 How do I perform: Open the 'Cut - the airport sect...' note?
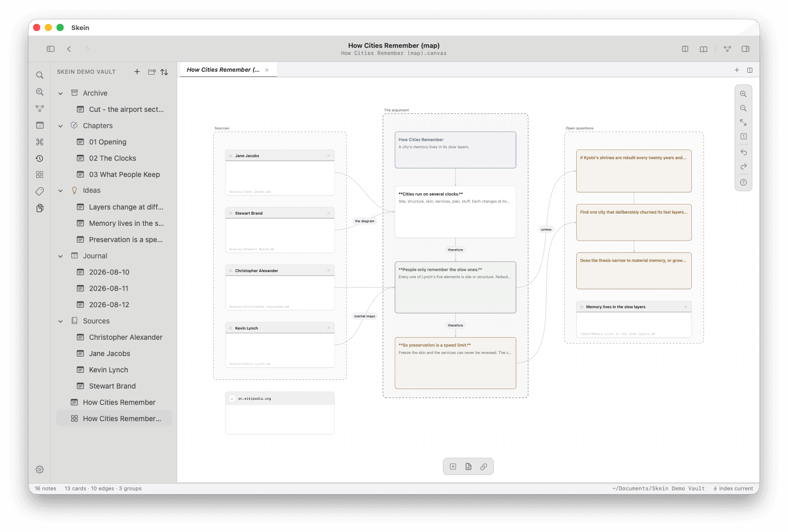pos(114,109)
